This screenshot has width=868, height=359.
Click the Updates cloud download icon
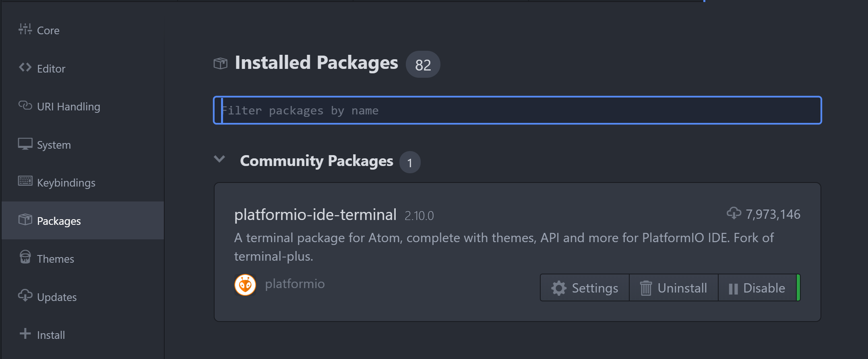coord(25,296)
